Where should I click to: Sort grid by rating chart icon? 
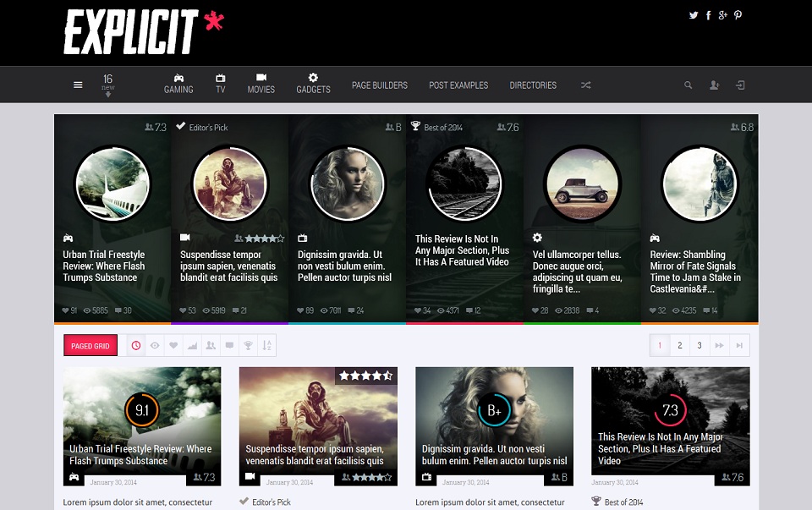click(192, 345)
